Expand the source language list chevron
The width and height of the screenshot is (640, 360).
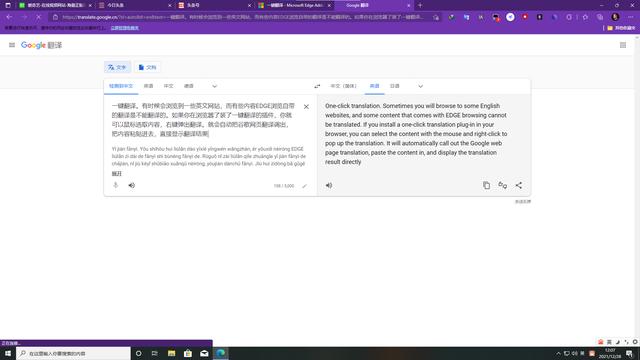(215, 86)
